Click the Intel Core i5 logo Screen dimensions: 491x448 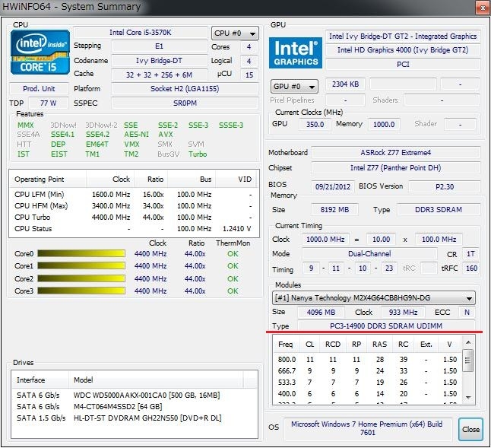(x=40, y=52)
